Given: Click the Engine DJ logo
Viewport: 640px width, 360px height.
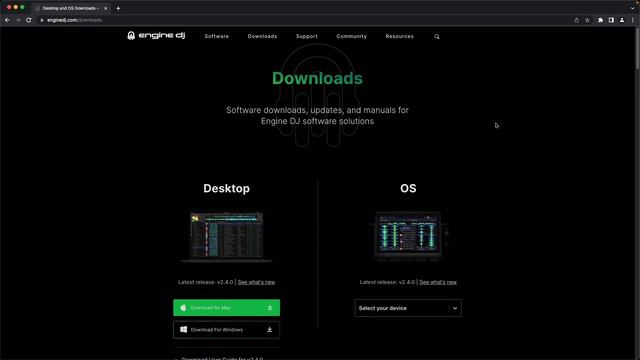Looking at the screenshot, I should [156, 36].
